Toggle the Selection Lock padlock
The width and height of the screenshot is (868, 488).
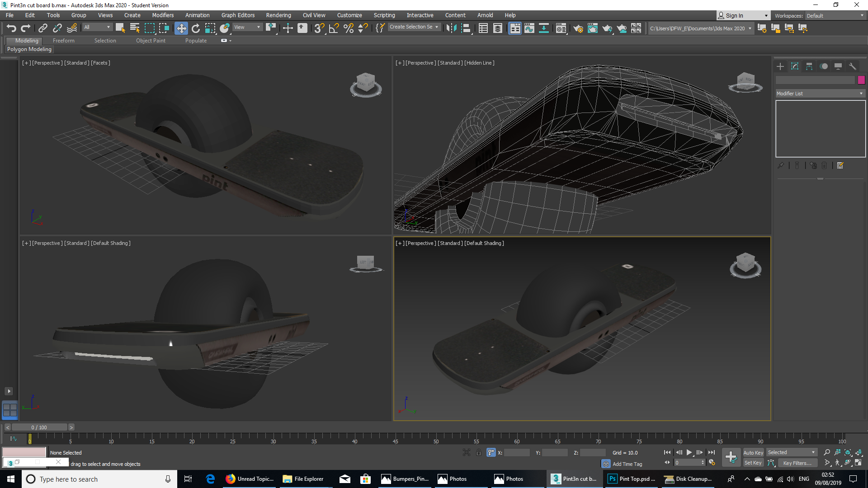478,452
